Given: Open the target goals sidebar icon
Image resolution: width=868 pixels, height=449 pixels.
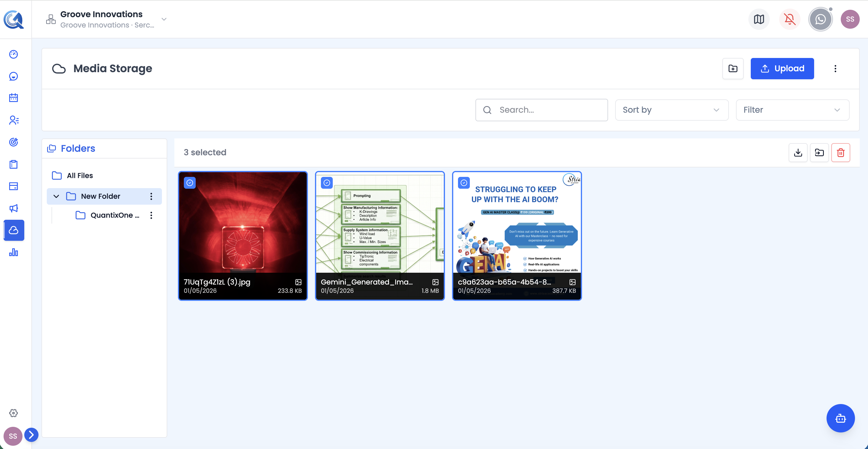Looking at the screenshot, I should pyautogui.click(x=14, y=142).
